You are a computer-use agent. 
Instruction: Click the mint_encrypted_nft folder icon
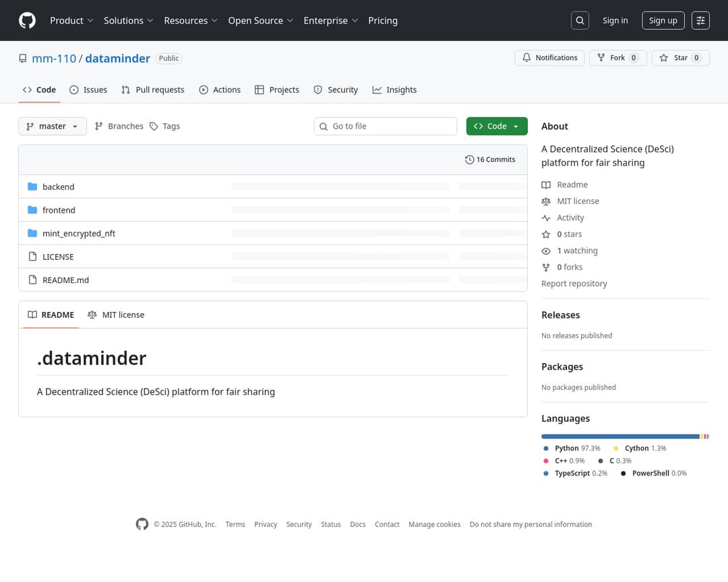(x=32, y=233)
